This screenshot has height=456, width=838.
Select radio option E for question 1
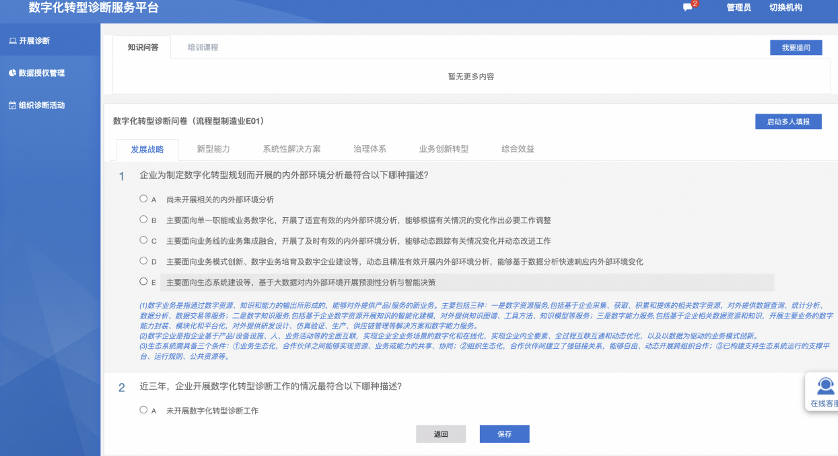pyautogui.click(x=143, y=281)
